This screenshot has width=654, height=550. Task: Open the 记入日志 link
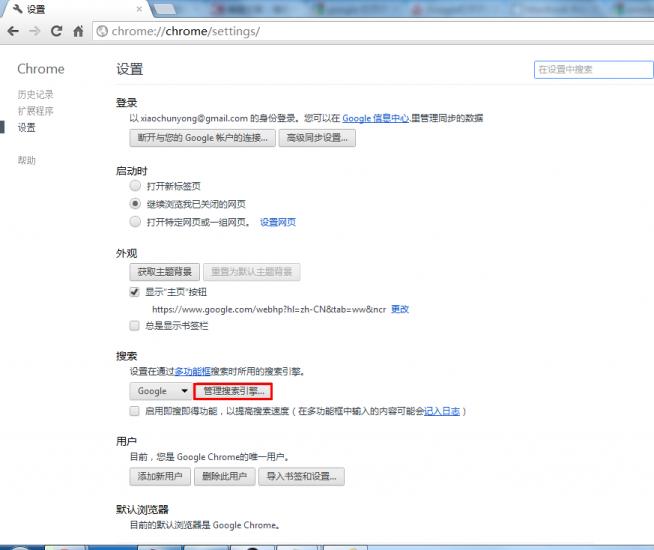(x=442, y=411)
